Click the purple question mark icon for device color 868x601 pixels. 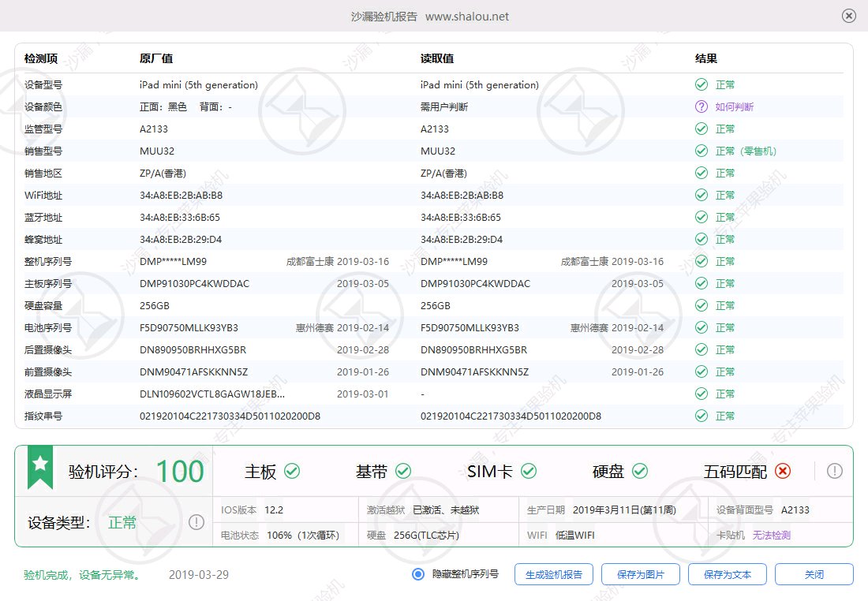[x=701, y=106]
